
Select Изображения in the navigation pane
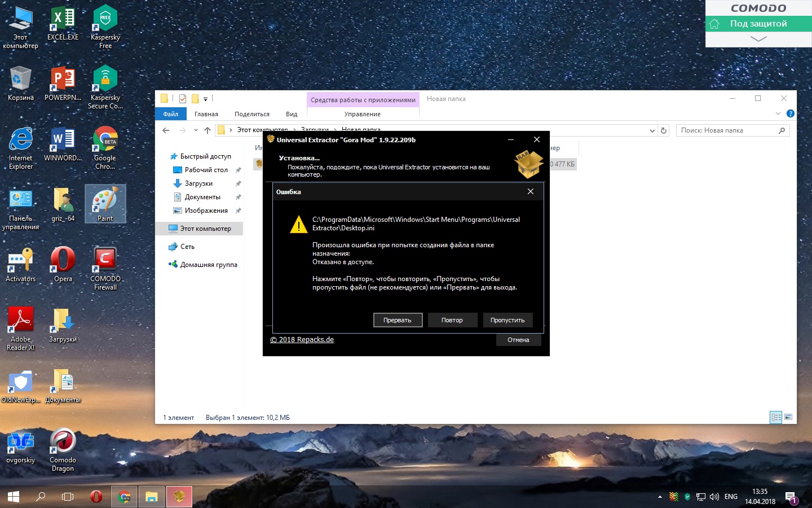(x=206, y=211)
